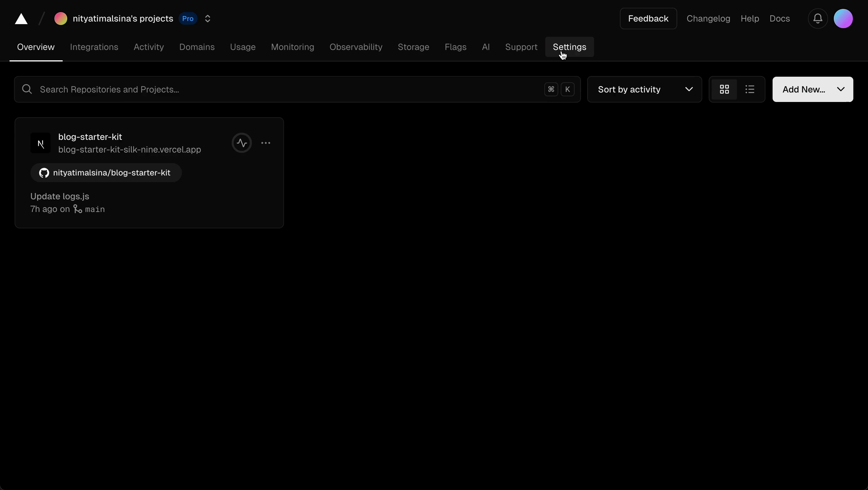This screenshot has width=868, height=490.
Task: Open your profile avatar menu
Action: (x=844, y=18)
